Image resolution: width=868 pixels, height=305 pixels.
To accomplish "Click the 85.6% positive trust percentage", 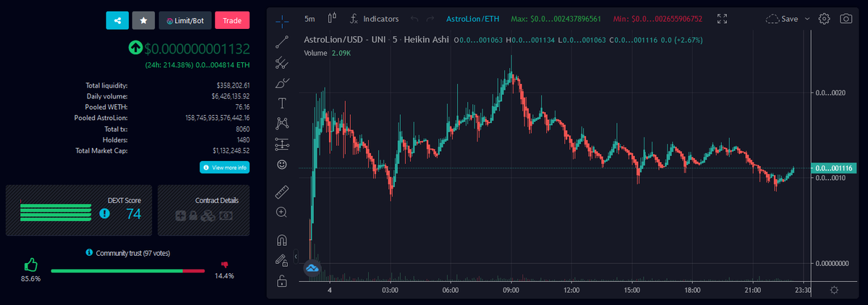I will tap(30, 278).
